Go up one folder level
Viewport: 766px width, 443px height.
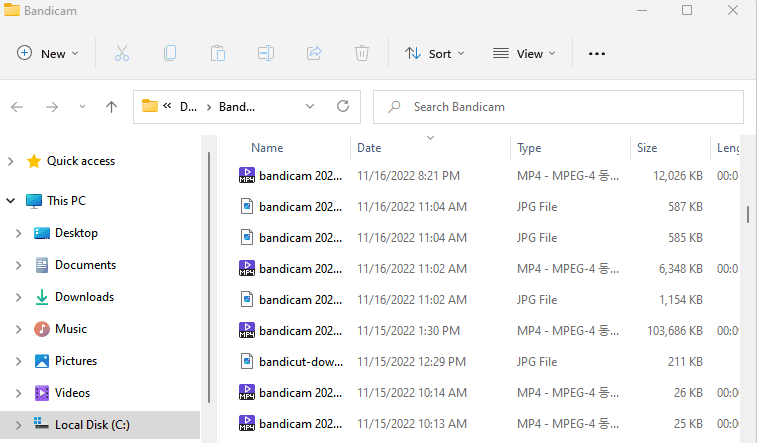pyautogui.click(x=111, y=107)
